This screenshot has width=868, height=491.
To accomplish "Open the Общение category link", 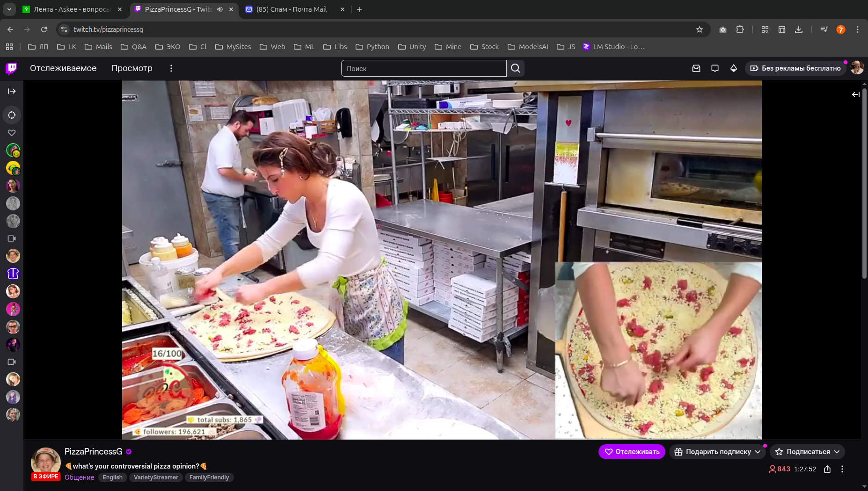I will coord(79,477).
